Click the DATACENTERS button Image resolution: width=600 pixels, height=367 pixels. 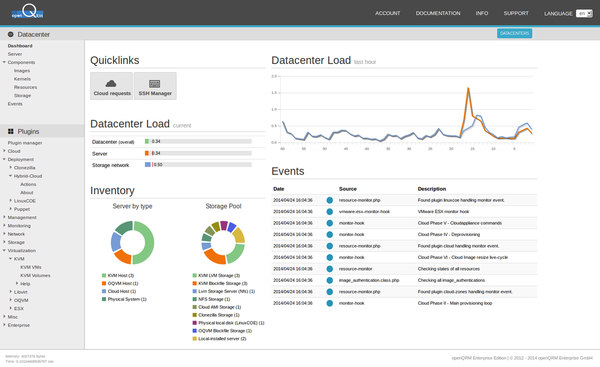[514, 33]
